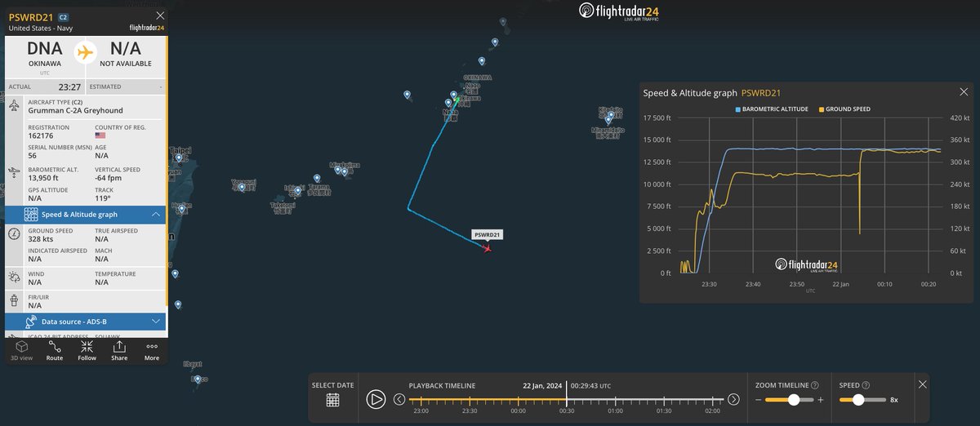
Task: Toggle the Ground Speed legend series
Action: coord(846,109)
